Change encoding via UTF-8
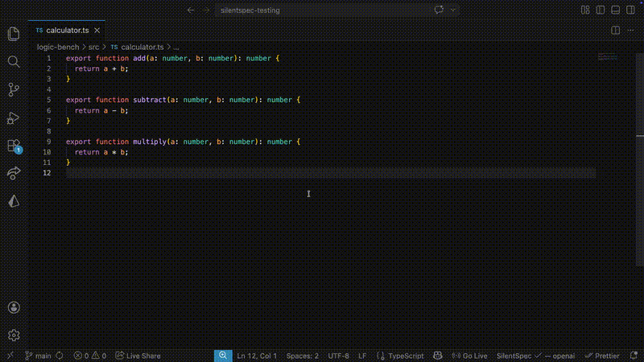The height and width of the screenshot is (362, 644). (338, 356)
